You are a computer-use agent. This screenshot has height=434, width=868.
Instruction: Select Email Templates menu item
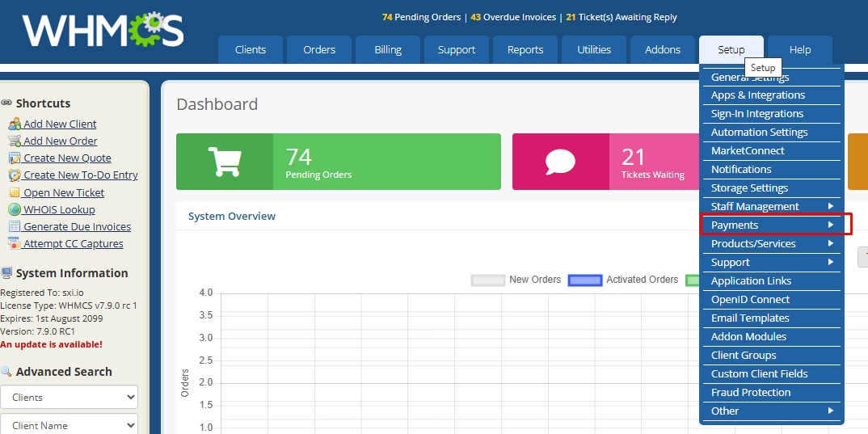(773, 318)
